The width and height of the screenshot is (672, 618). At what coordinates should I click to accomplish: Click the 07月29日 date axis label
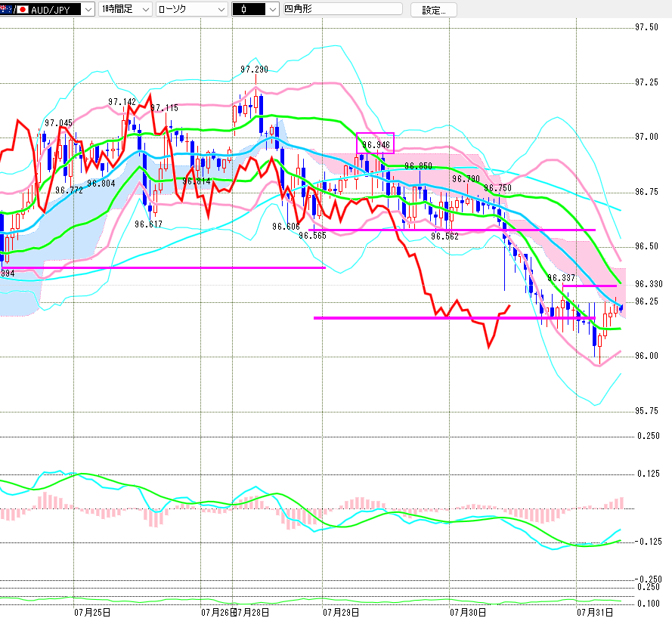tap(341, 613)
